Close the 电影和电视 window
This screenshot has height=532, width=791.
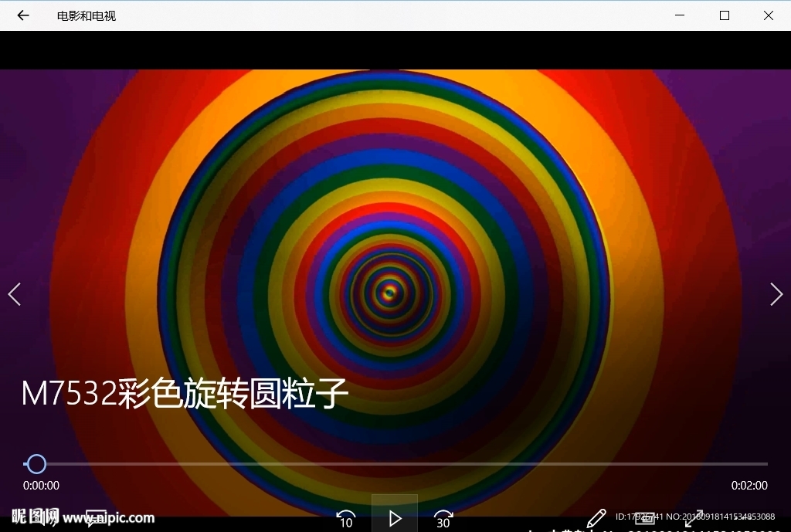pos(769,15)
